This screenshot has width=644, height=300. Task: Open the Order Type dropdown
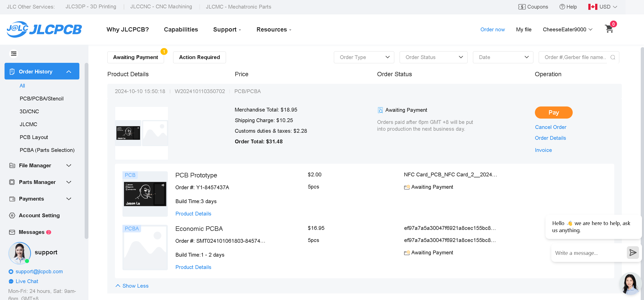(x=364, y=57)
